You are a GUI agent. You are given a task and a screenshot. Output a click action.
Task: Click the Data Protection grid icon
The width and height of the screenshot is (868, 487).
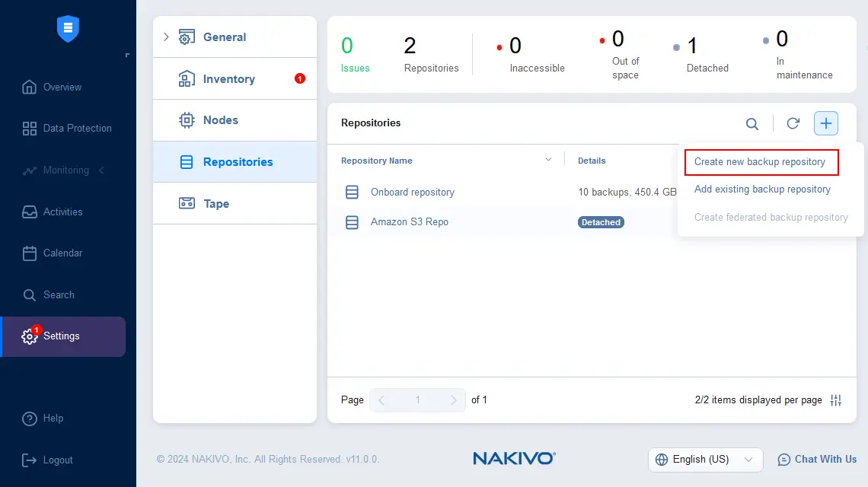coord(30,129)
